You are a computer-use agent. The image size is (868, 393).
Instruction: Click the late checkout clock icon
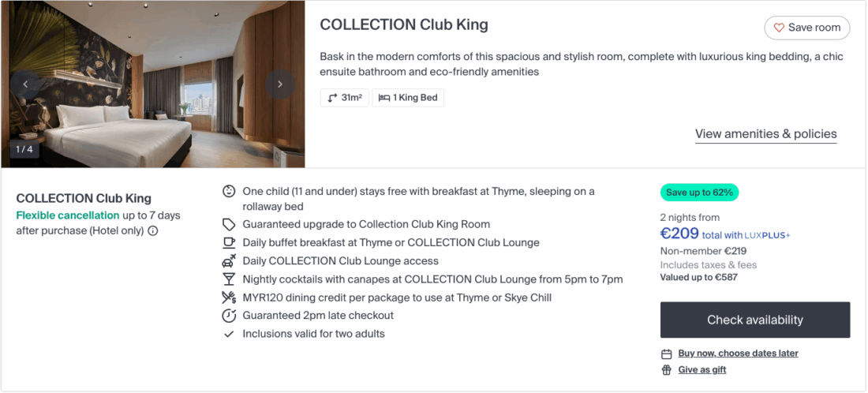click(x=229, y=316)
